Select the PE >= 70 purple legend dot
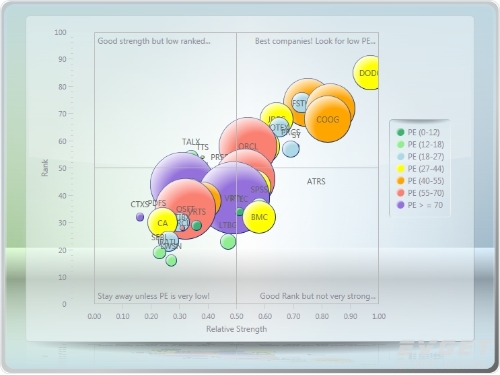Image resolution: width=500 pixels, height=375 pixels. 400,205
